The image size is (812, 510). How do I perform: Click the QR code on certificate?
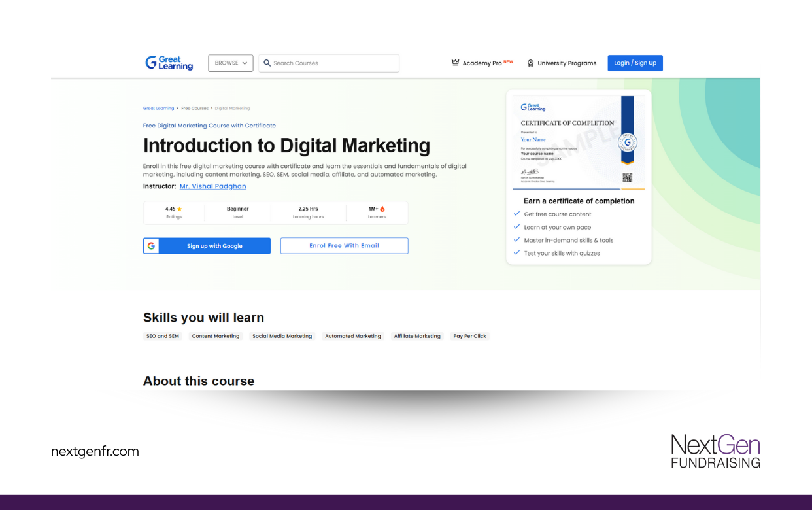tap(627, 177)
